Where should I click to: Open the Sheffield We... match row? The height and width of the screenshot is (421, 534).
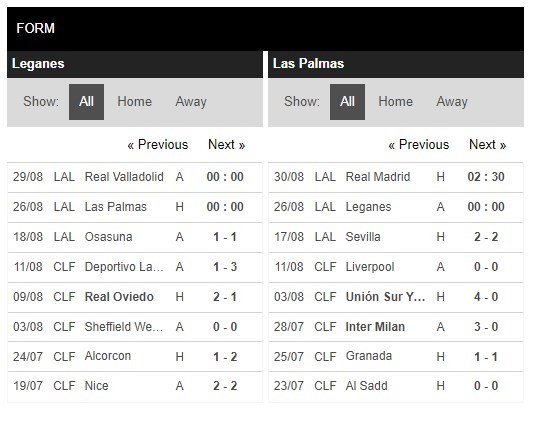point(135,327)
